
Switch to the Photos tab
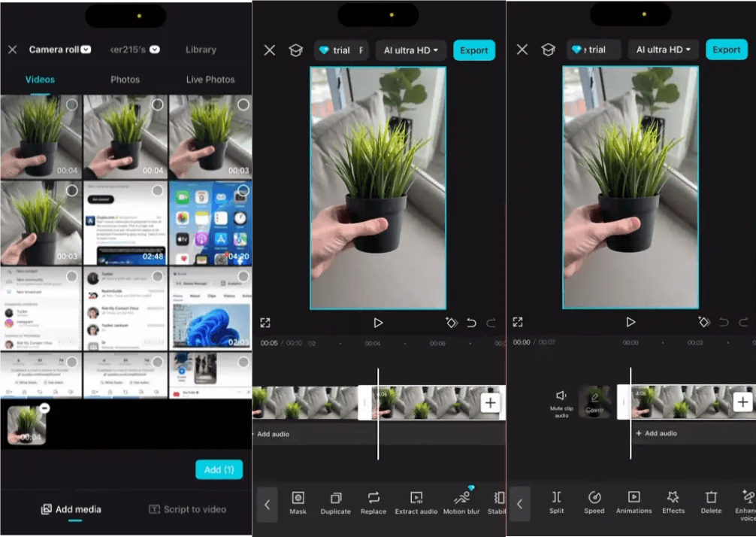point(125,80)
